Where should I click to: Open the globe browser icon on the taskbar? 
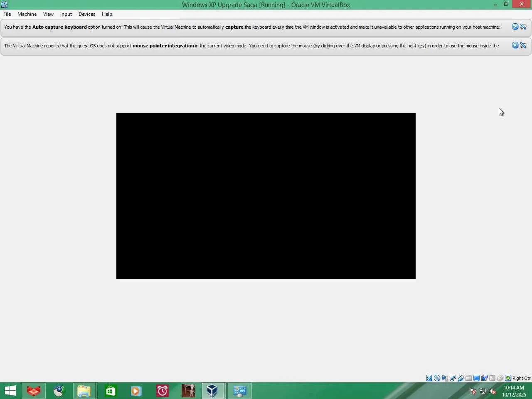59,391
